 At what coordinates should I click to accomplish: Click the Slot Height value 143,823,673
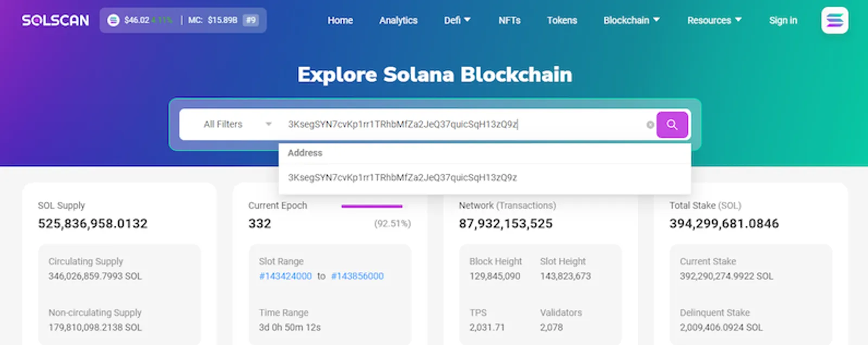click(x=565, y=276)
